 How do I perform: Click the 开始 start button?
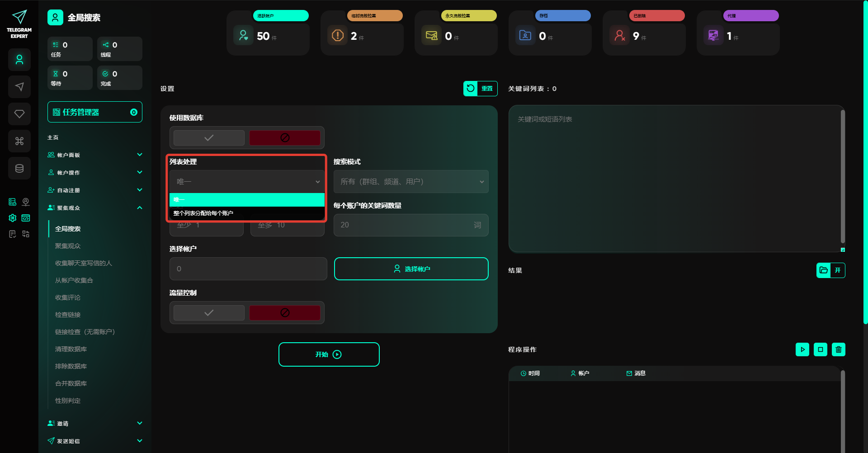pos(329,354)
